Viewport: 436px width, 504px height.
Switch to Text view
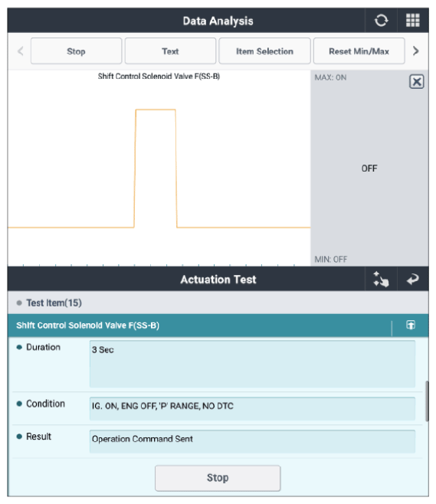pos(170,51)
